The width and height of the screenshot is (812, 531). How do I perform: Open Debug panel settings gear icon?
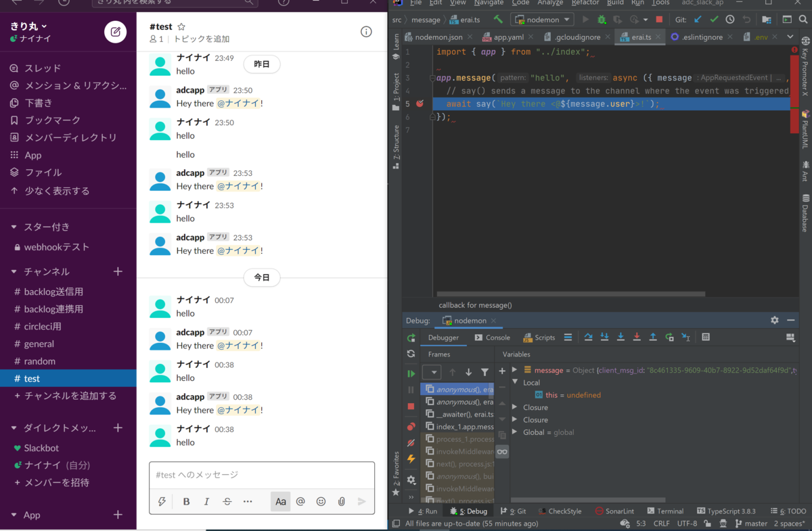point(775,320)
